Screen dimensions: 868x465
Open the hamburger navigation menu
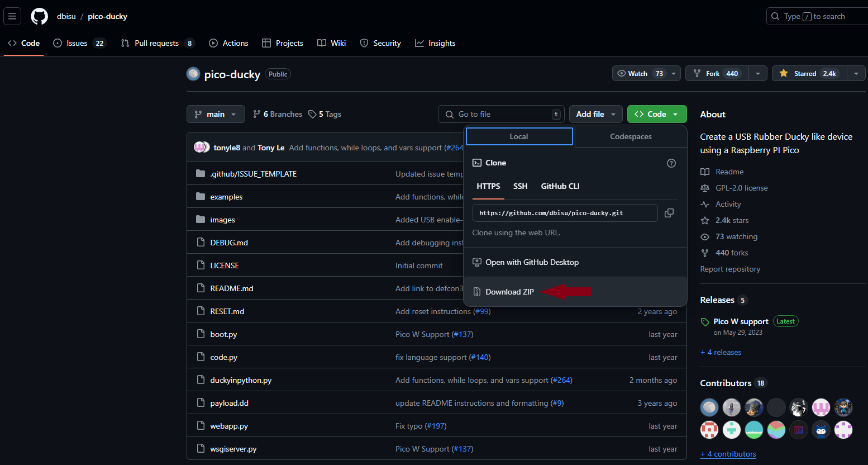(12, 16)
